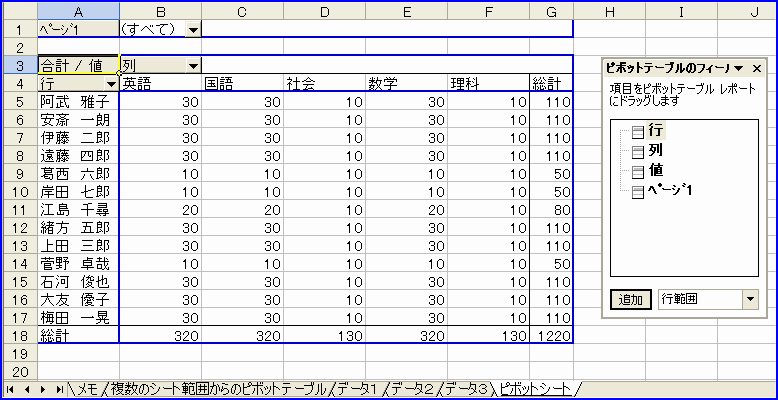Viewport: 778px width, 400px height.
Task: Select the 列 field in field list
Action: 655,150
